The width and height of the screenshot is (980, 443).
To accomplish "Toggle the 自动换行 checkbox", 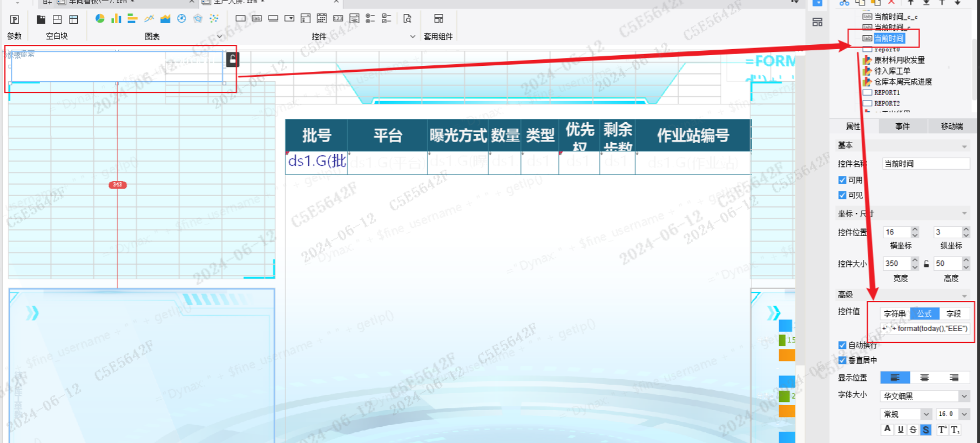I will [842, 345].
